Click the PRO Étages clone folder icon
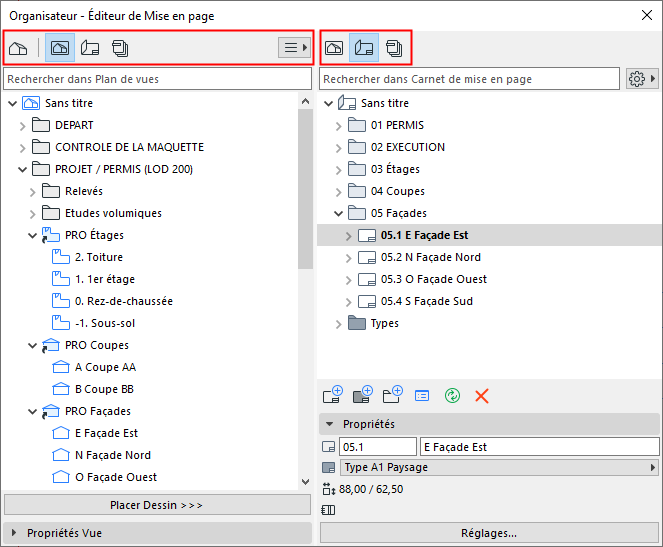 pyautogui.click(x=50, y=235)
